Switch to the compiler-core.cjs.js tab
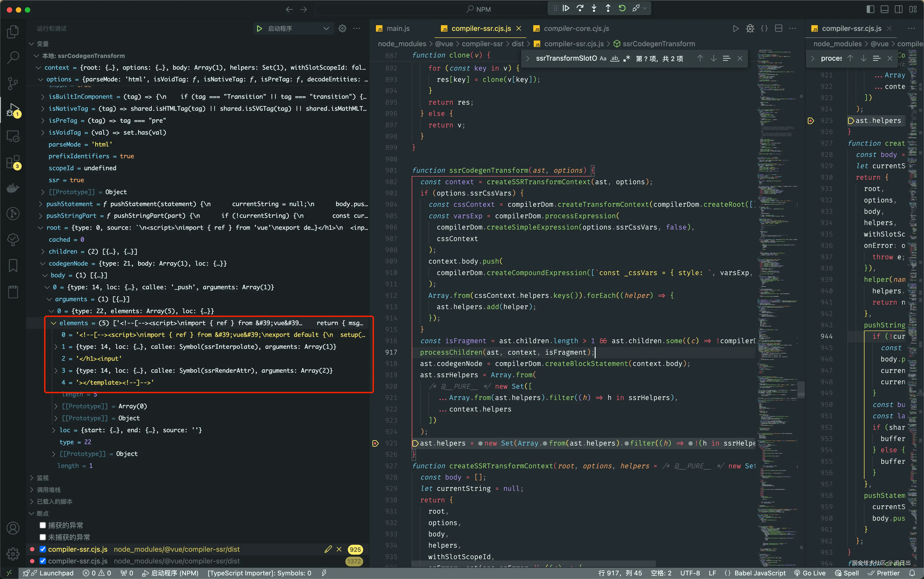The width and height of the screenshot is (924, 579). tap(576, 28)
